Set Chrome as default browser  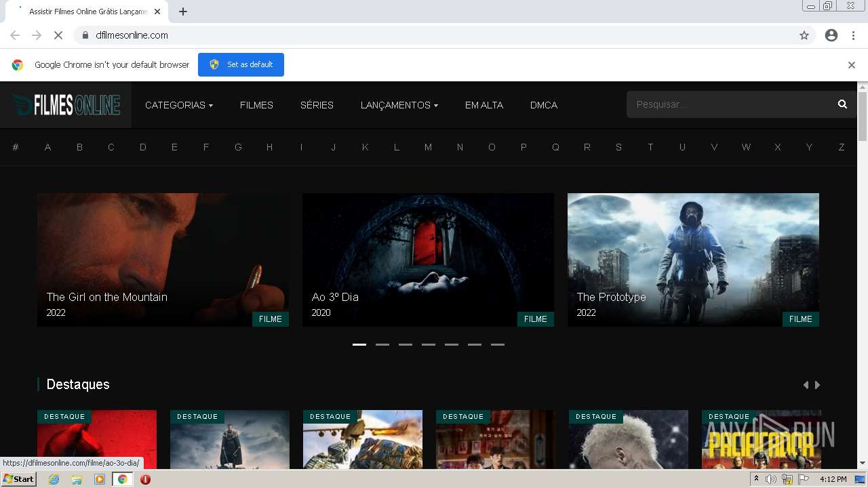coord(241,64)
